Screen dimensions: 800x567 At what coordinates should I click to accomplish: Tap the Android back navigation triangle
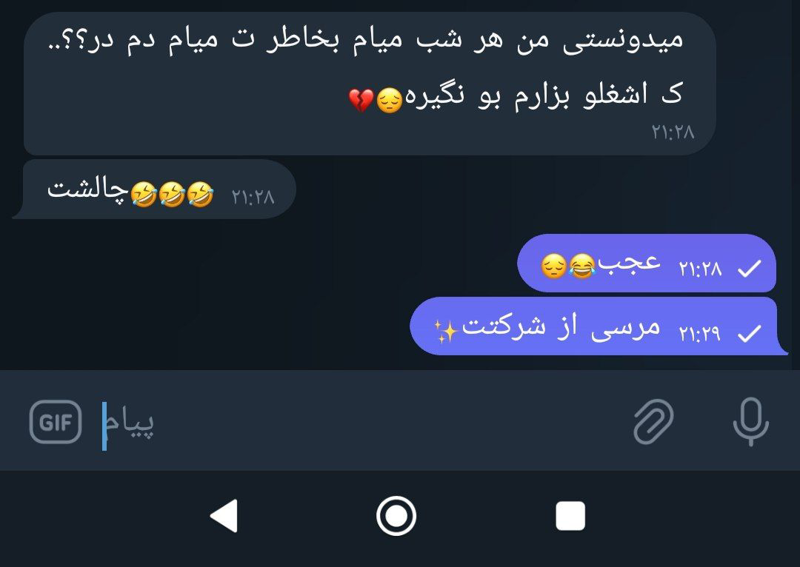224,515
